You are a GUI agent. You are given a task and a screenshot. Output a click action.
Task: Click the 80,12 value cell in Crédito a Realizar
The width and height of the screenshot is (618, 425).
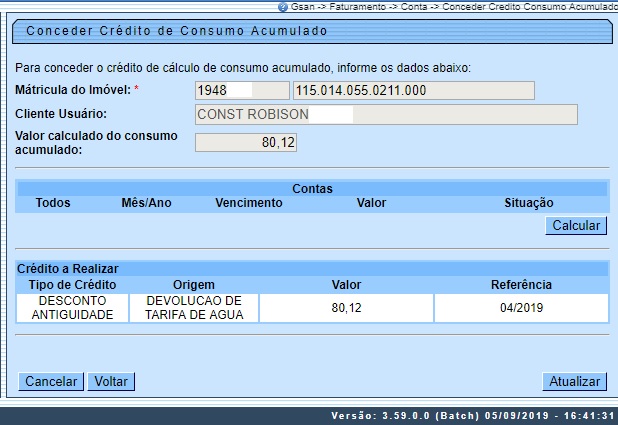coord(346,308)
